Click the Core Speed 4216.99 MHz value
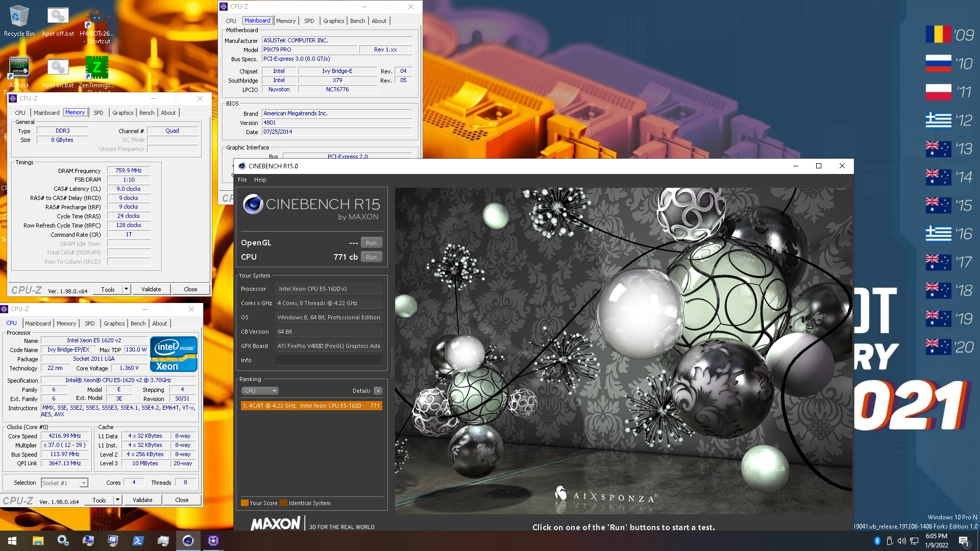The height and width of the screenshot is (551, 980). (x=65, y=436)
